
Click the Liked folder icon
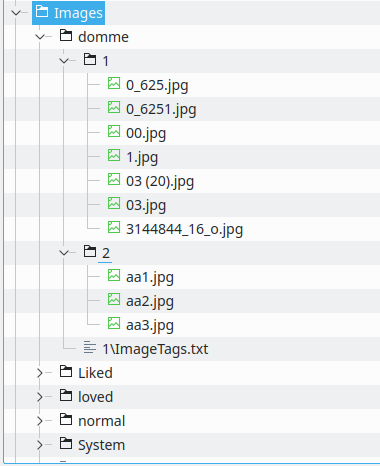click(66, 371)
